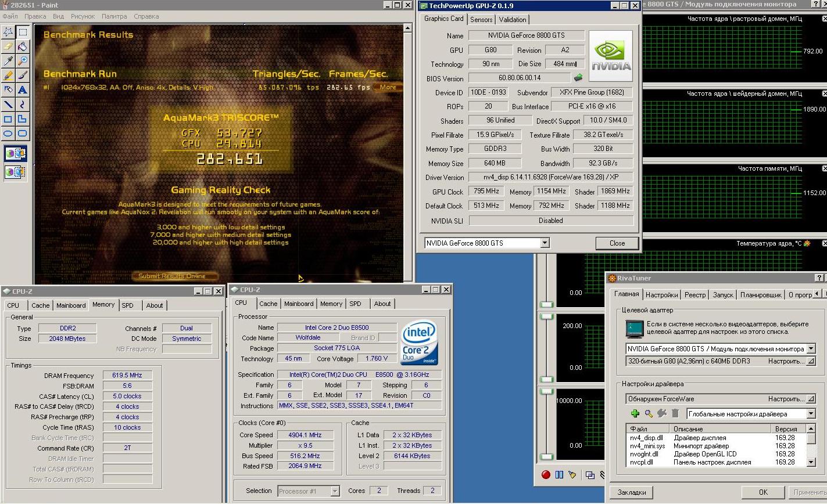Screen dimensions: 827x504
Task: Open the Файл menu in Paint
Action: pyautogui.click(x=10, y=16)
